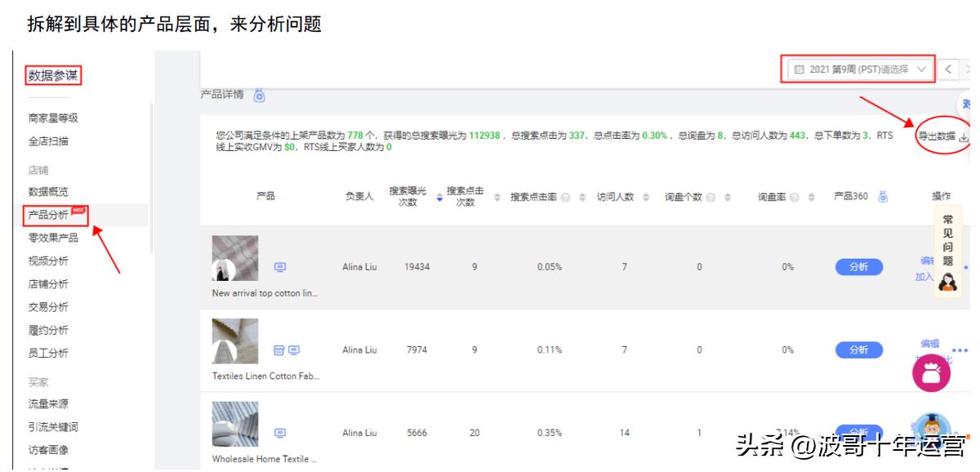Sort by 搜索曝光次数 column arrows

click(x=439, y=198)
